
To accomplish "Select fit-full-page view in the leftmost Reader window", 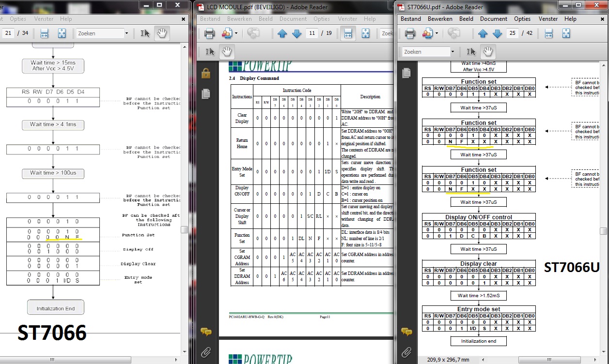I will click(x=62, y=33).
